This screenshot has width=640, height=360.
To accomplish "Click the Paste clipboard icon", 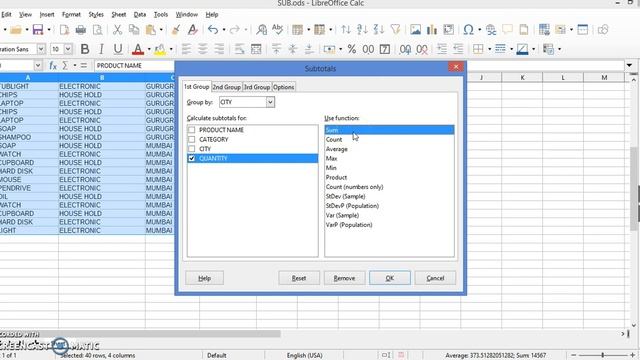I will [151, 30].
